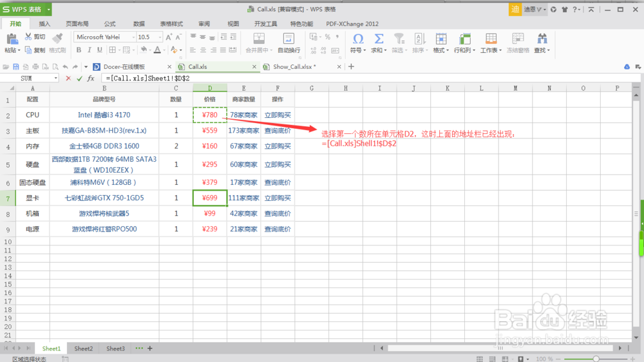
Task: Click the borders grid icon
Action: point(113,50)
